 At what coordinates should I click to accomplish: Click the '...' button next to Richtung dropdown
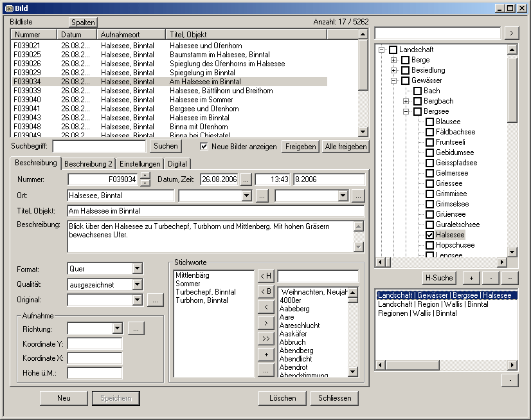pos(136,328)
